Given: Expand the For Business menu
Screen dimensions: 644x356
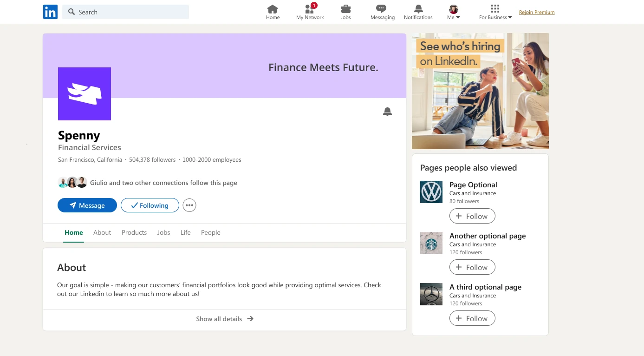Looking at the screenshot, I should coord(495,13).
